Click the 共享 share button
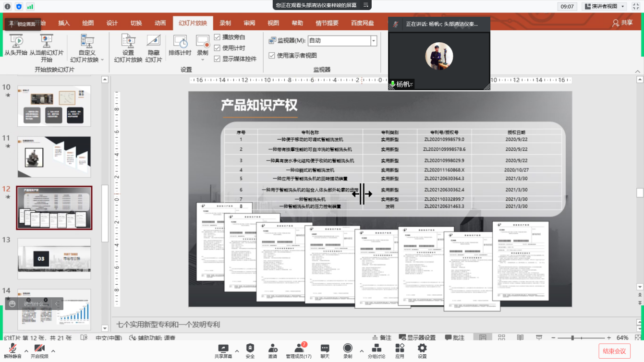644x362 pixels. [622, 23]
